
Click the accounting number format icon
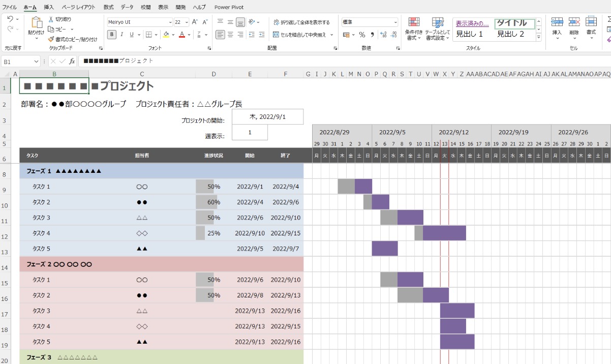tap(347, 35)
